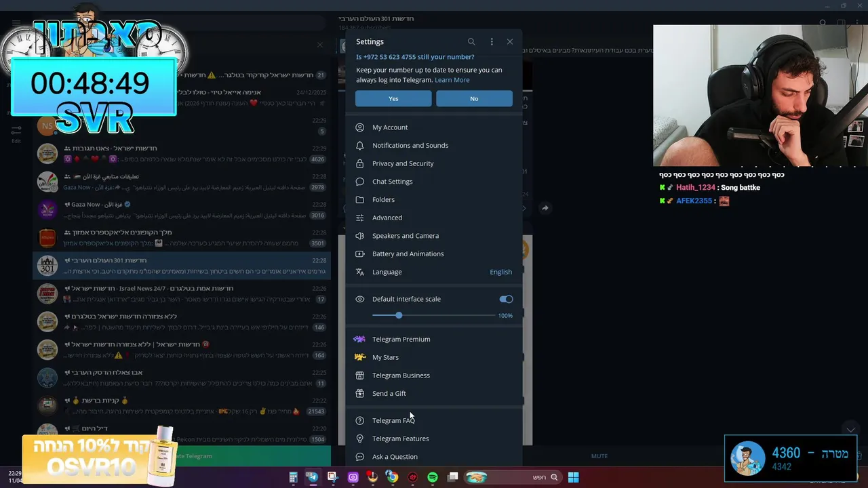Click the lock icon for Privacy

(359, 163)
